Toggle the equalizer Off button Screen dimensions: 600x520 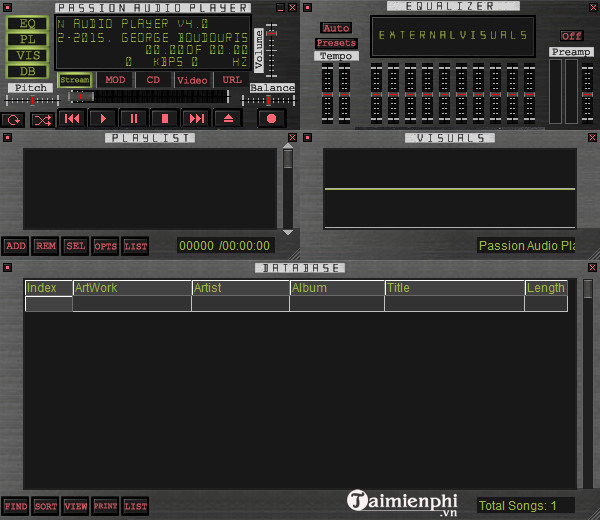(x=571, y=36)
